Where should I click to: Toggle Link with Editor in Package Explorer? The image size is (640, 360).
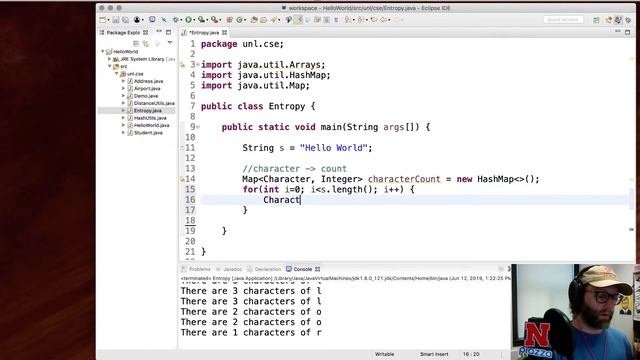[x=146, y=43]
